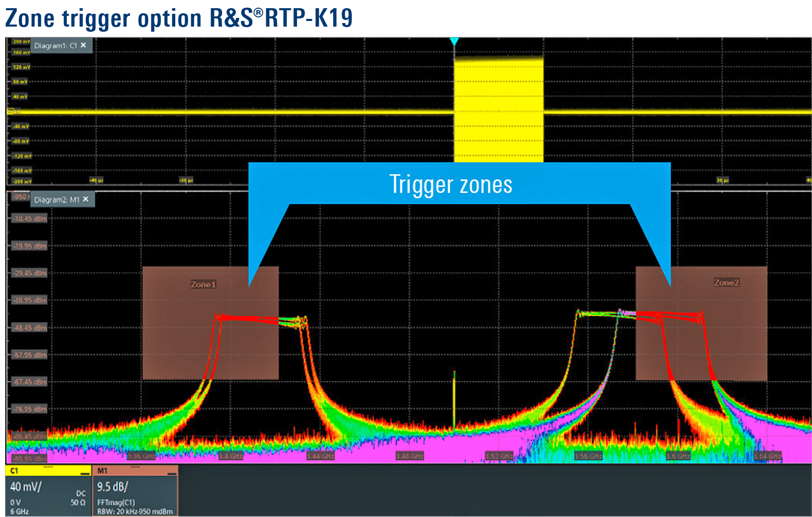Click the 3.52 GHz frequency label
This screenshot has height=517, width=812.
[x=499, y=456]
